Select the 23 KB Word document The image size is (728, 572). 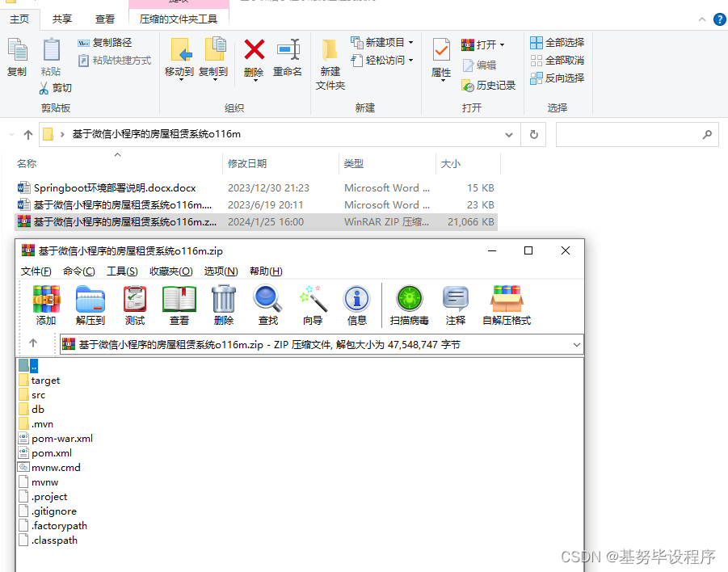click(x=256, y=204)
